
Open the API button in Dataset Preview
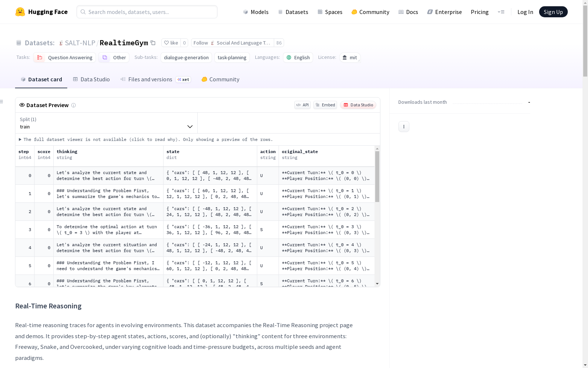click(x=302, y=105)
